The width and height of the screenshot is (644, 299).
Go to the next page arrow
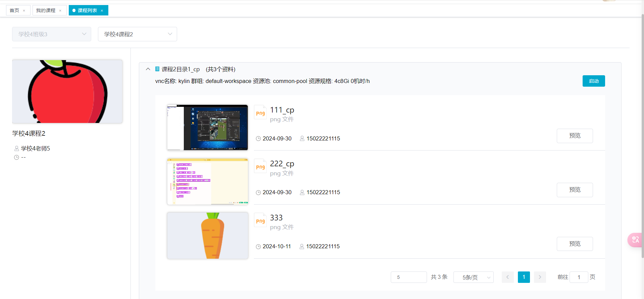(540, 277)
